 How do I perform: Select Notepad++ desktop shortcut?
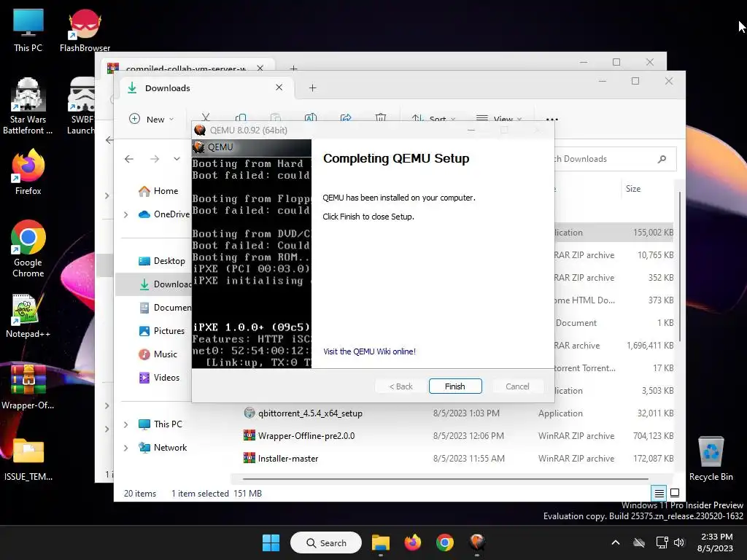(28, 316)
